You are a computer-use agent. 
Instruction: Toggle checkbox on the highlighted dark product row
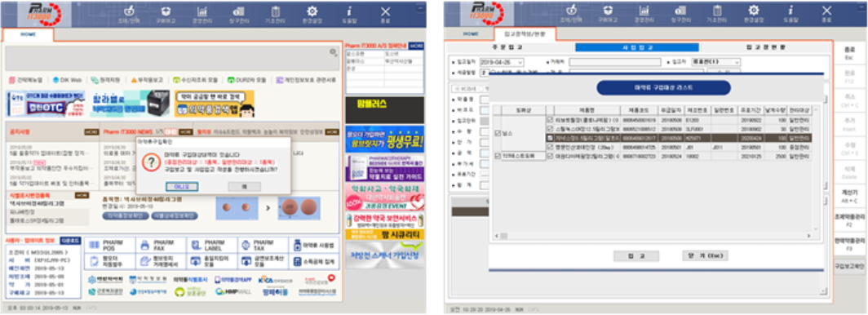click(x=550, y=137)
